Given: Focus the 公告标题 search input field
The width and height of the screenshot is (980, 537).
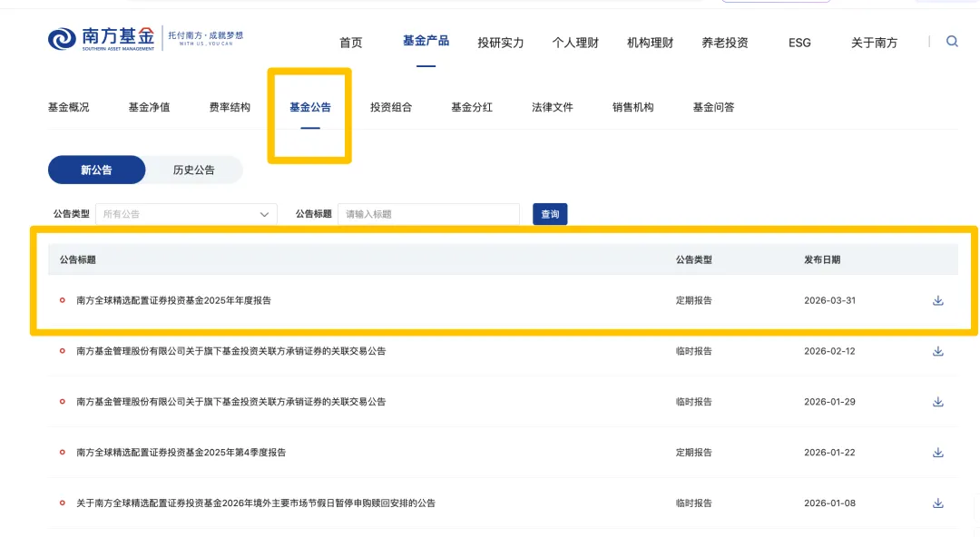Looking at the screenshot, I should point(428,214).
